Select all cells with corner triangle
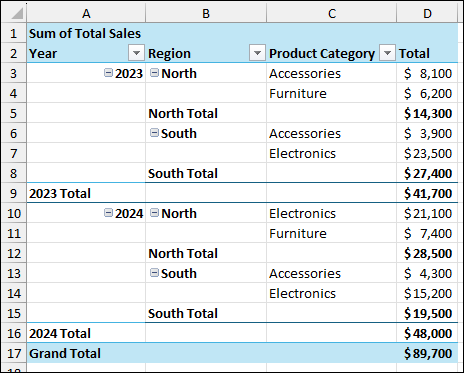Image resolution: width=464 pixels, height=373 pixels. (14, 13)
